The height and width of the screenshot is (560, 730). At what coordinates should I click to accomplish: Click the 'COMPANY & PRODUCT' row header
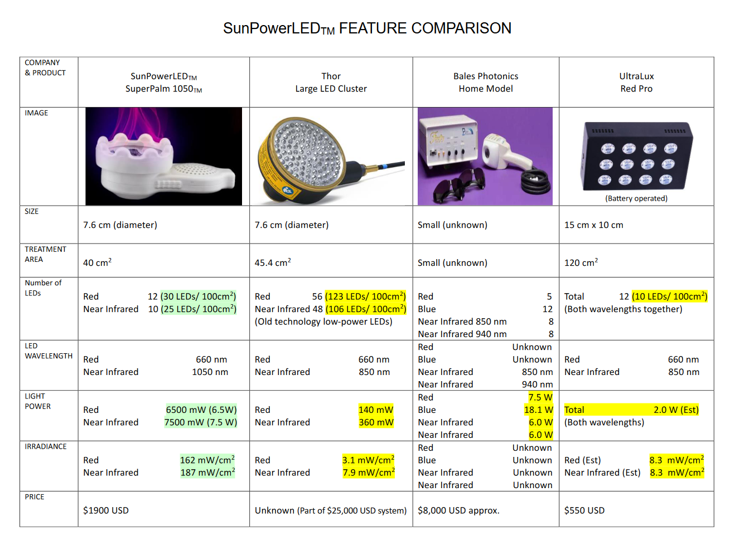(45, 67)
